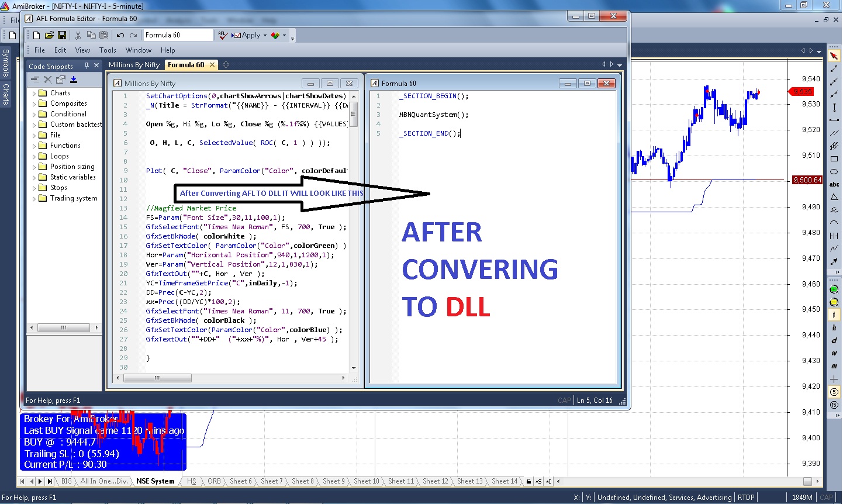This screenshot has height=504, width=843.
Task: Open the Tools menu
Action: pyautogui.click(x=108, y=50)
